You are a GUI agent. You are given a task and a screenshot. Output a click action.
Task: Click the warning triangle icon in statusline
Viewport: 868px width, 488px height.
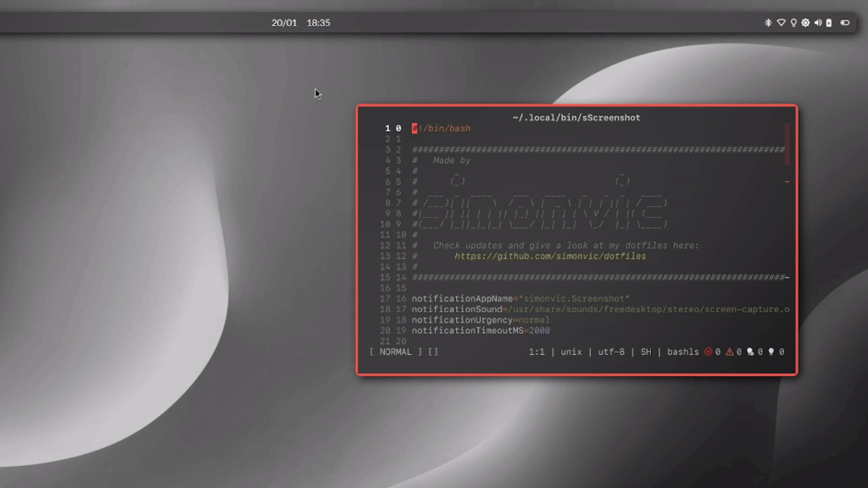tap(730, 352)
